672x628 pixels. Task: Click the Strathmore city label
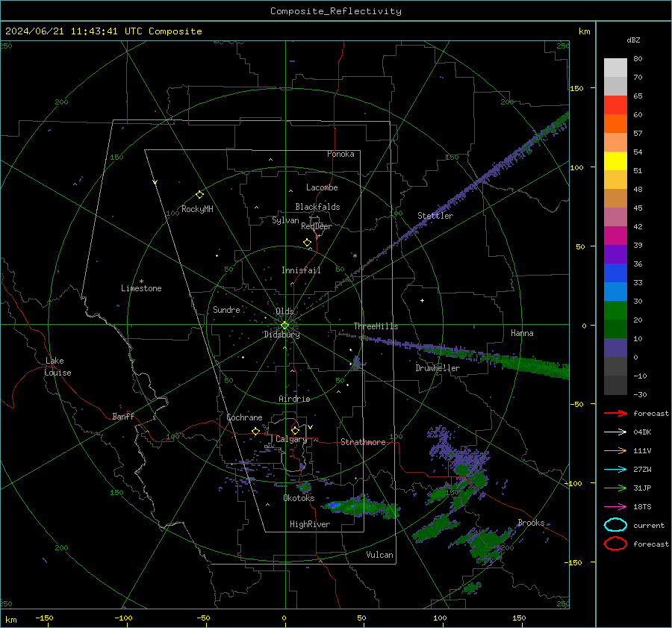[363, 442]
